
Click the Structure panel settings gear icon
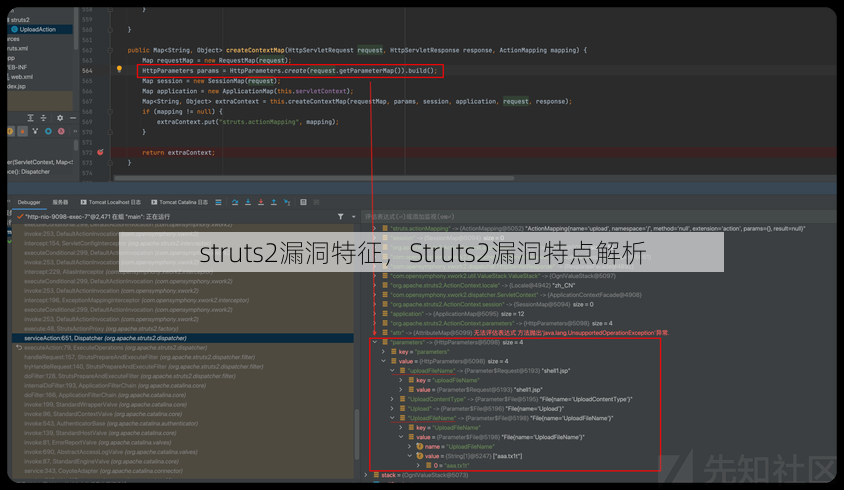[60, 117]
